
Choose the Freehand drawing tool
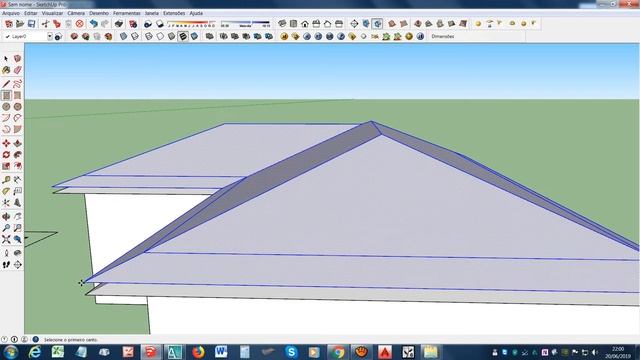click(x=18, y=84)
